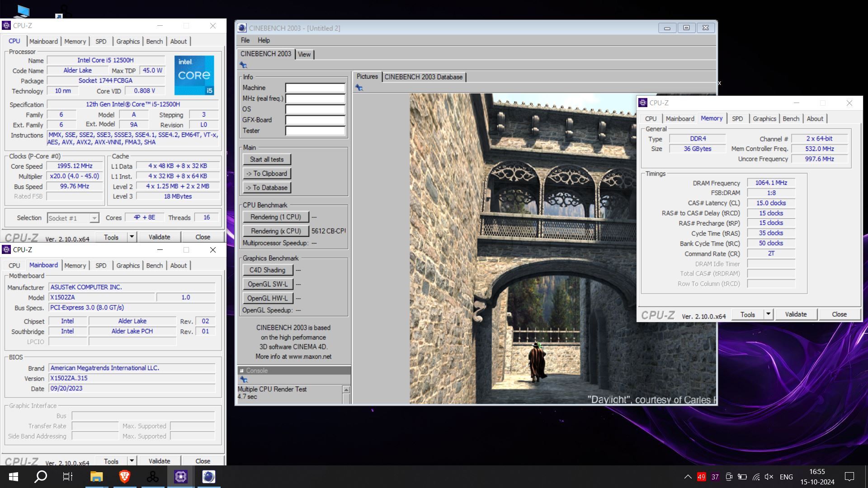Viewport: 868px width, 488px height.
Task: Click the To Database button
Action: [267, 188]
